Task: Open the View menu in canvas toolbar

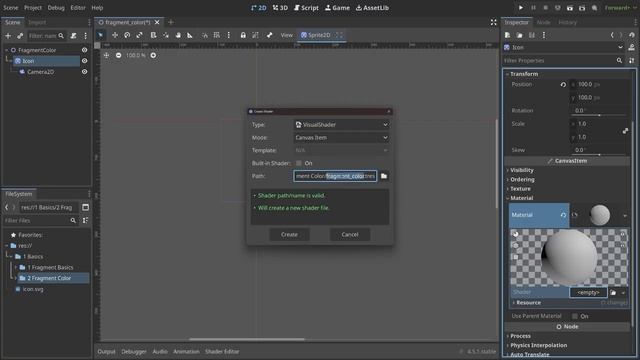Action: (x=287, y=35)
